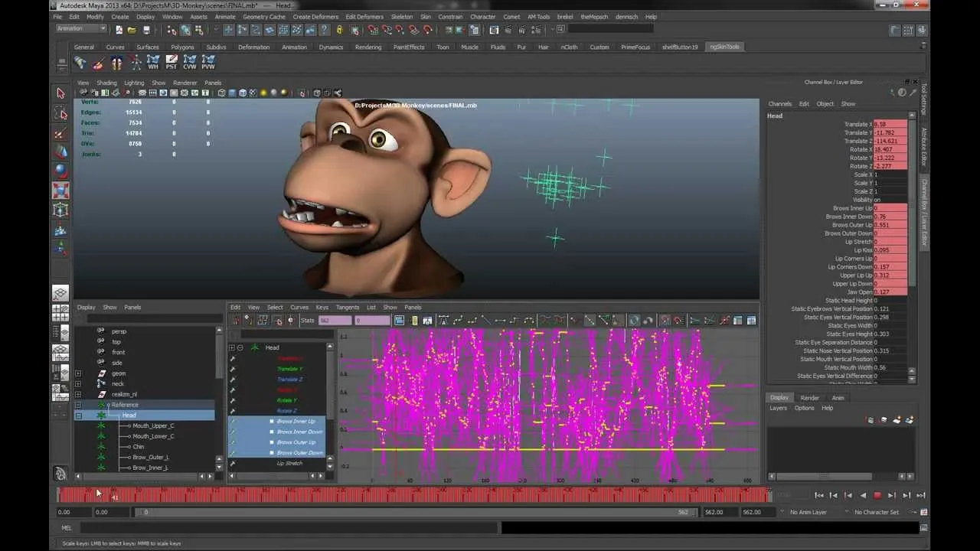This screenshot has width=980, height=551.
Task: Click Show menu in Outliner panel
Action: 109,307
